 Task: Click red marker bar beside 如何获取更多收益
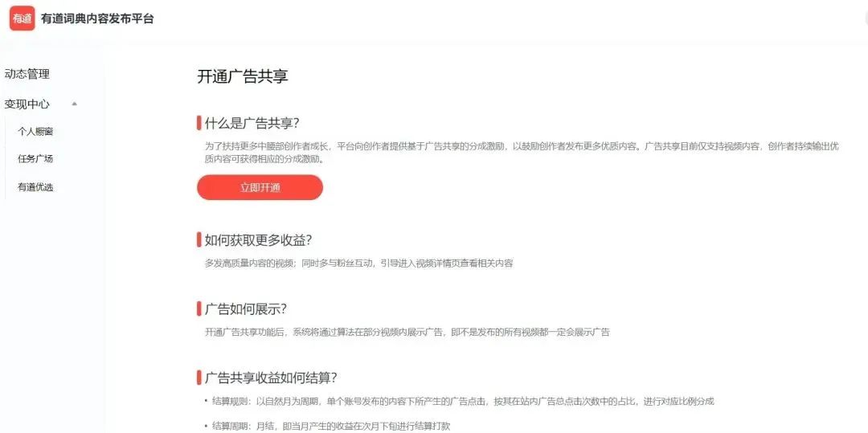(x=199, y=240)
